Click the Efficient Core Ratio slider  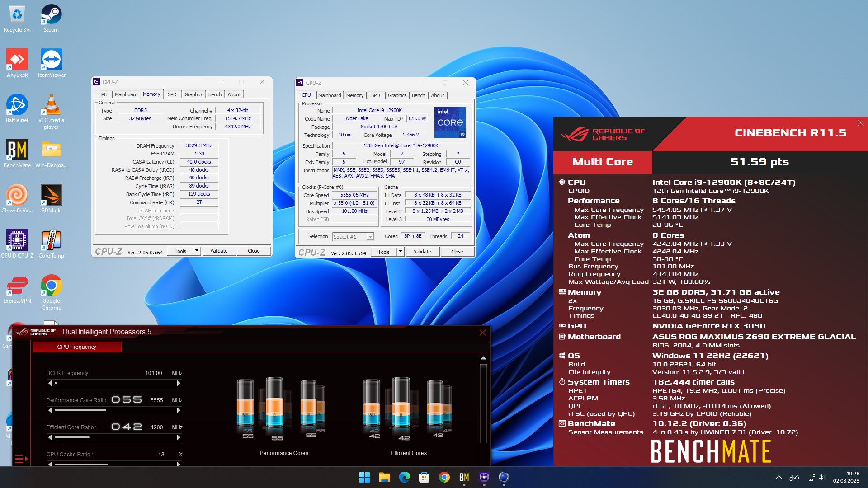click(114, 437)
